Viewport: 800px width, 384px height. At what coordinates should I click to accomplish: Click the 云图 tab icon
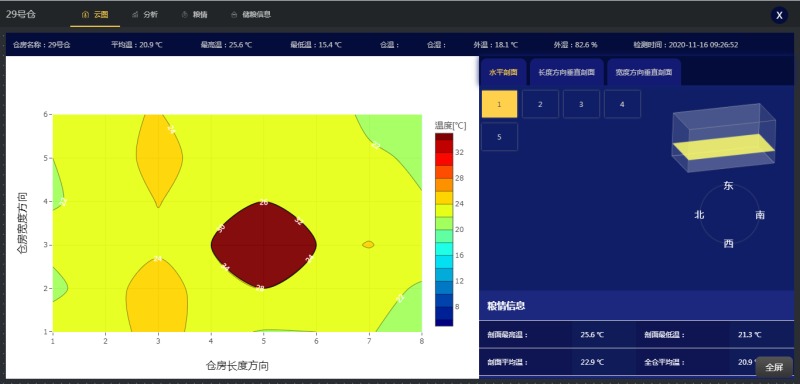85,15
